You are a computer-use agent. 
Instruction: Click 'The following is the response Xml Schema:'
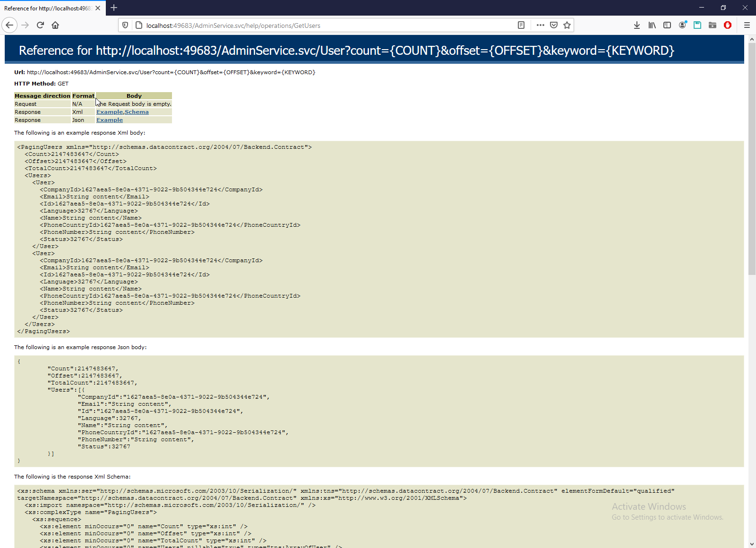click(x=72, y=477)
